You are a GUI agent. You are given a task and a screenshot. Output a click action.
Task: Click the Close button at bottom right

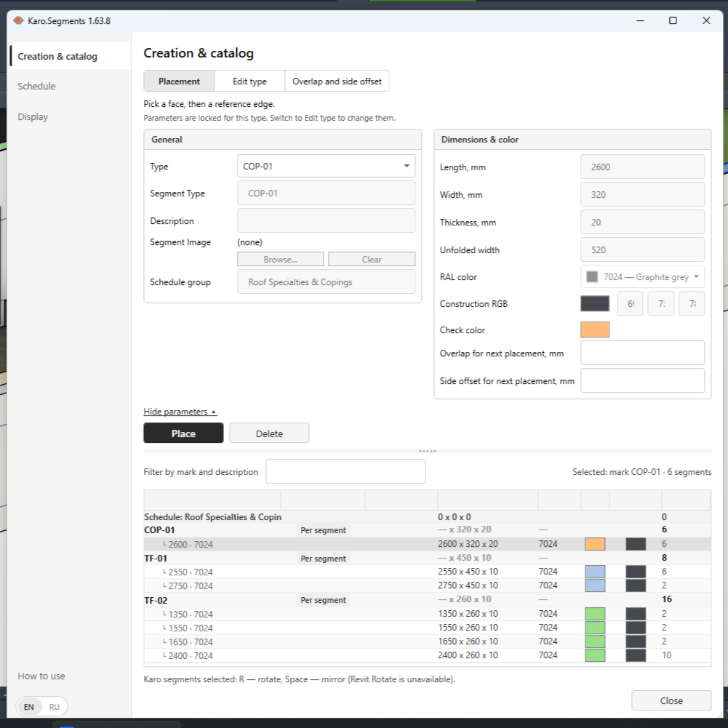click(x=671, y=700)
